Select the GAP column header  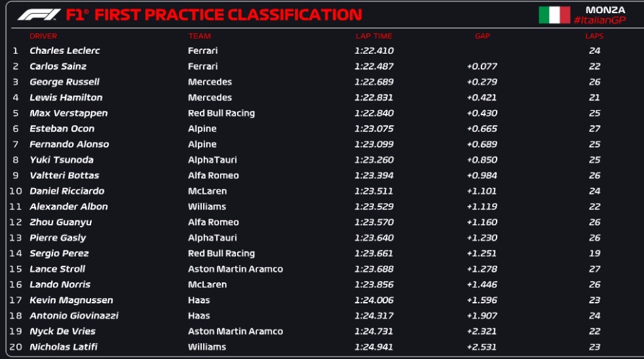point(482,36)
